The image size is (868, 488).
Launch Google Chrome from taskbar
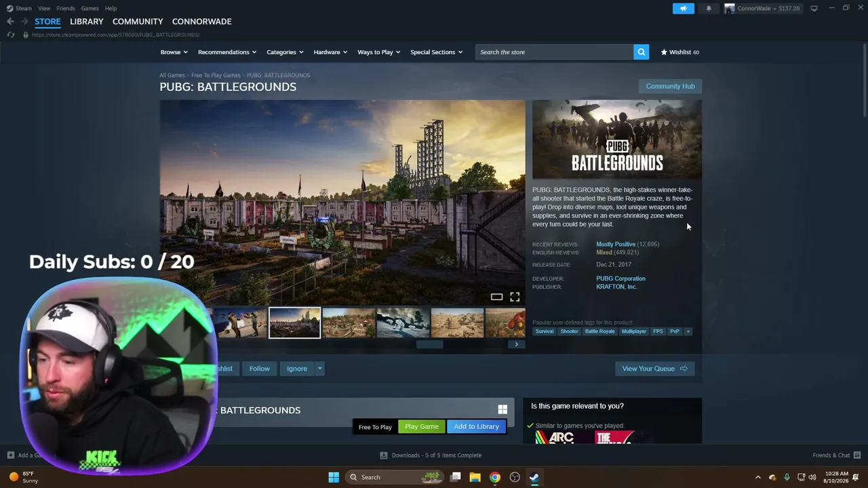pyautogui.click(x=495, y=477)
